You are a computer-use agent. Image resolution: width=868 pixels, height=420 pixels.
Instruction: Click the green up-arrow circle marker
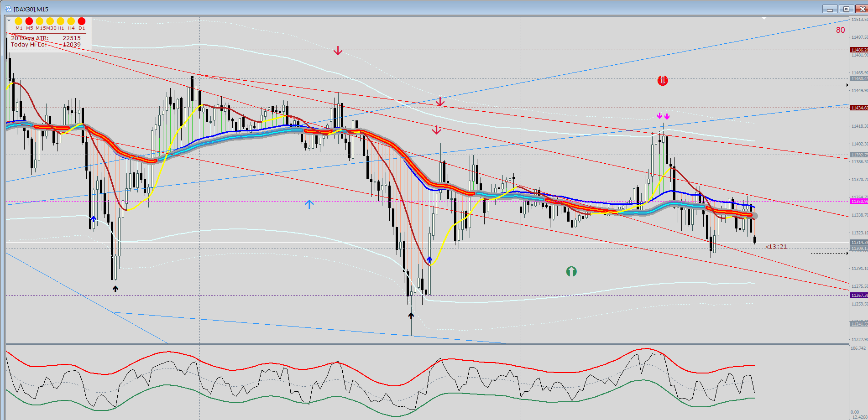571,272
